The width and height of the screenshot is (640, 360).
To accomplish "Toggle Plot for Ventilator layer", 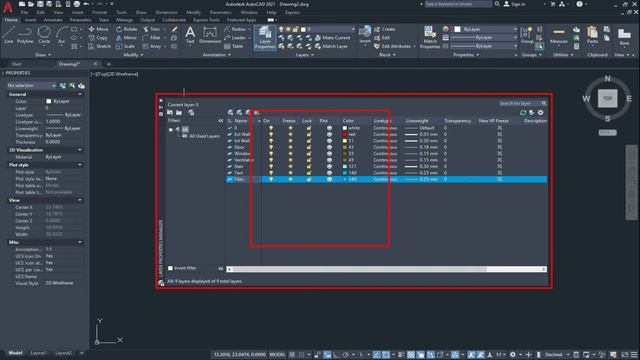I will click(329, 160).
